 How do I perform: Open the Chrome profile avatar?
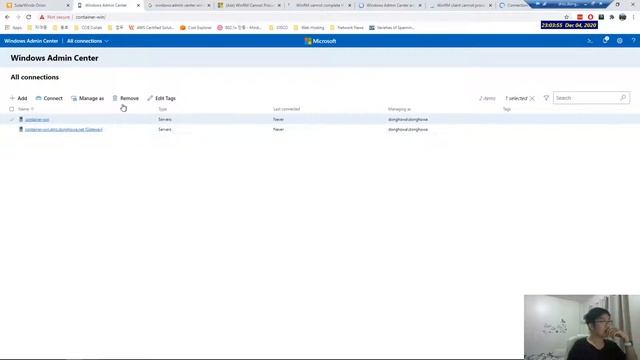click(x=622, y=17)
